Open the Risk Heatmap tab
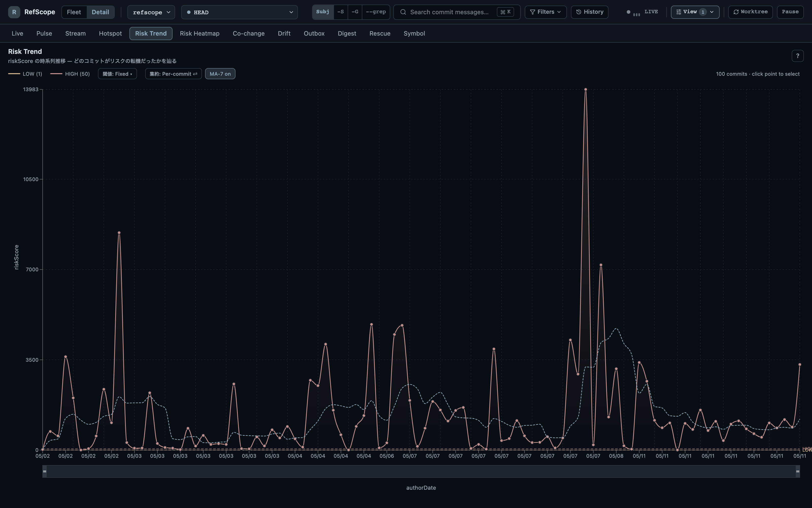Viewport: 812px width, 508px height. pos(200,34)
